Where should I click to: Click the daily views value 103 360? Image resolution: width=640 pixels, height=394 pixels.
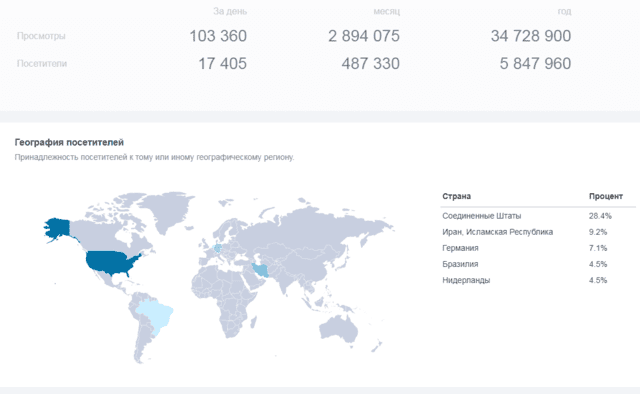pos(218,36)
